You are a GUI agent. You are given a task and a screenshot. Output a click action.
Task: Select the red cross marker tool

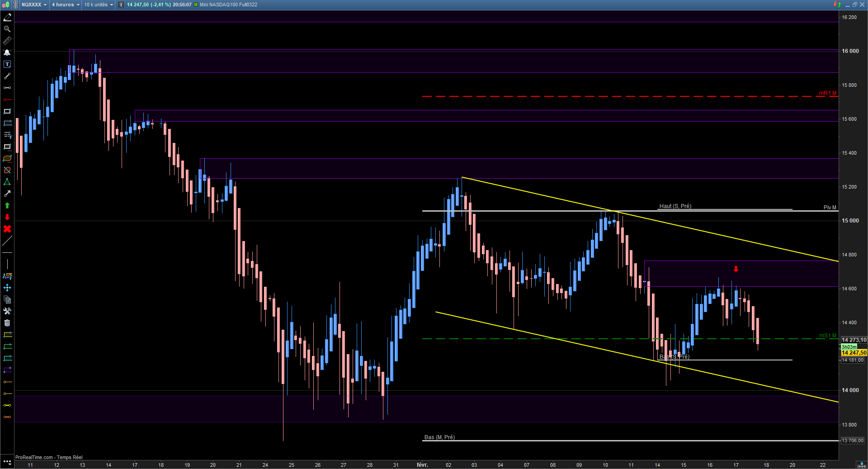pyautogui.click(x=7, y=229)
